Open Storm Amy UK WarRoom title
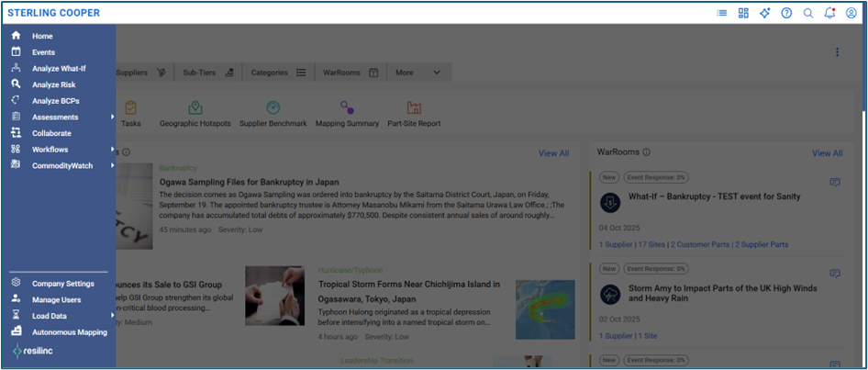 click(722, 294)
